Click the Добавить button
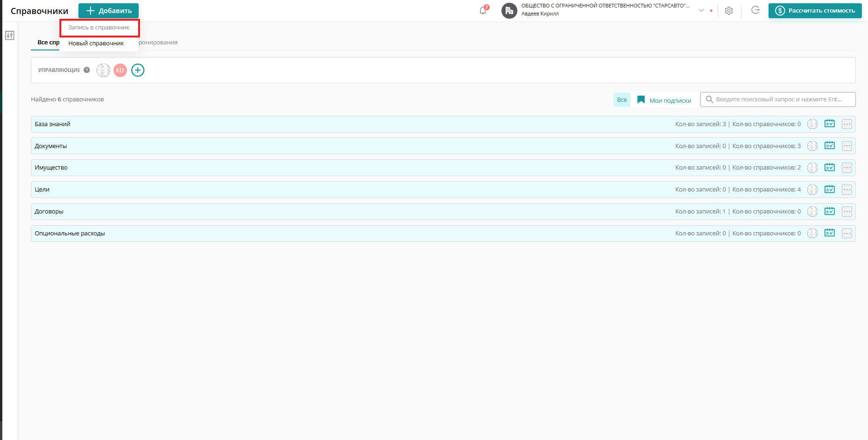Image resolution: width=868 pixels, height=440 pixels. pyautogui.click(x=108, y=11)
